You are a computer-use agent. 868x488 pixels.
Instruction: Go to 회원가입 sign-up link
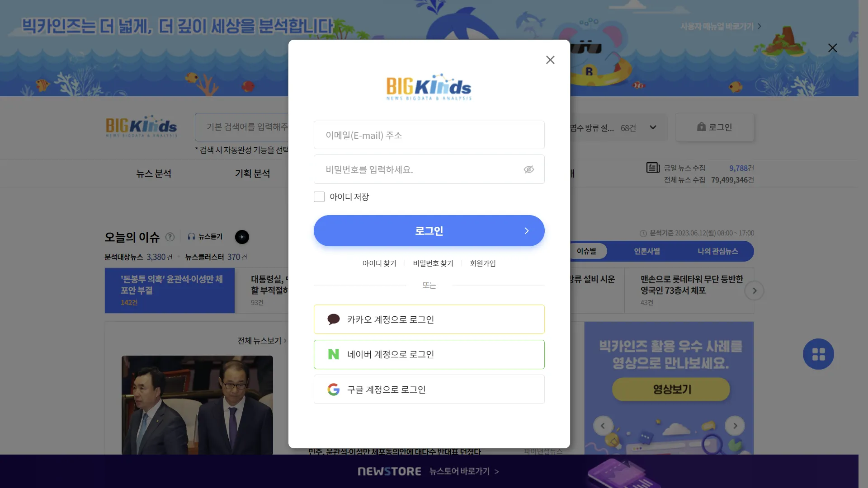[483, 263]
